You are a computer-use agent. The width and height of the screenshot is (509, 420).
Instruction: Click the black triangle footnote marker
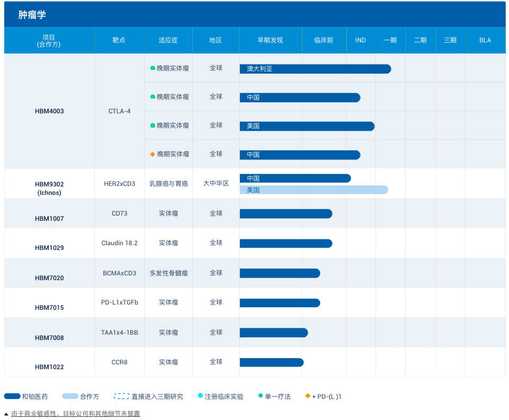click(6, 414)
